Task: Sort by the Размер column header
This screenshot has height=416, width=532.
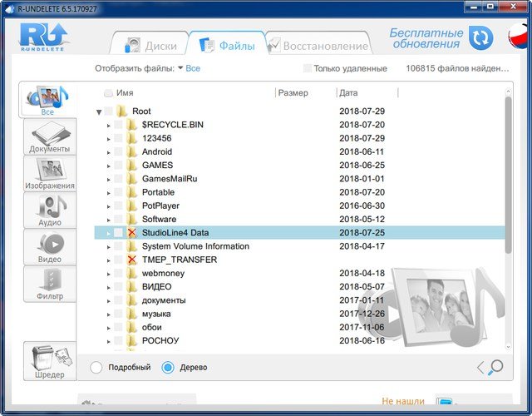Action: 293,92
